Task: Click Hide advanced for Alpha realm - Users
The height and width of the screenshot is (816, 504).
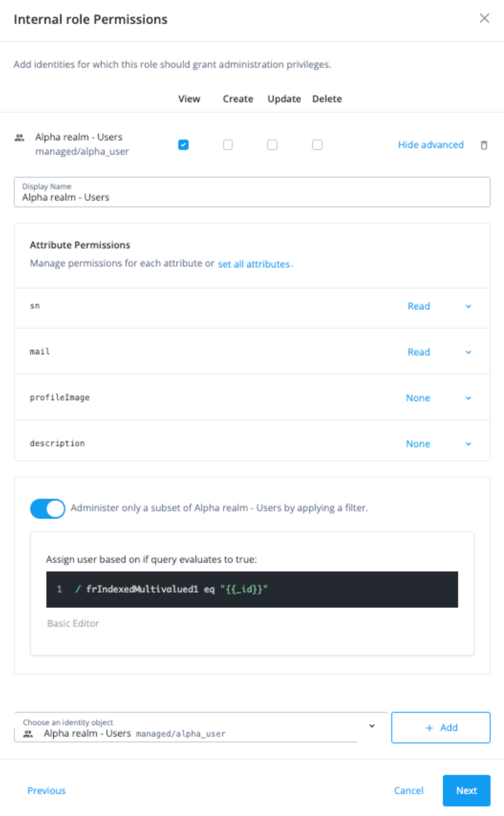Action: 430,145
